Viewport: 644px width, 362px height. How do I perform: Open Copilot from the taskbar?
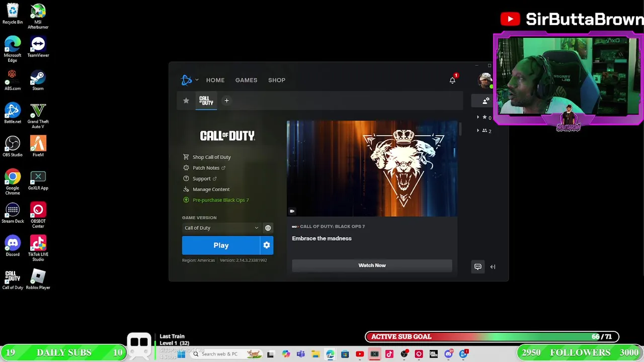coord(286,354)
